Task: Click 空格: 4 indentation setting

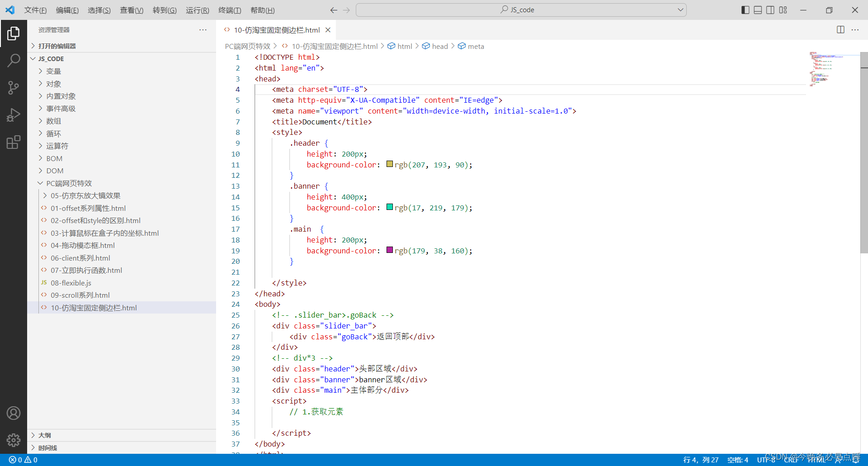Action: (738, 460)
